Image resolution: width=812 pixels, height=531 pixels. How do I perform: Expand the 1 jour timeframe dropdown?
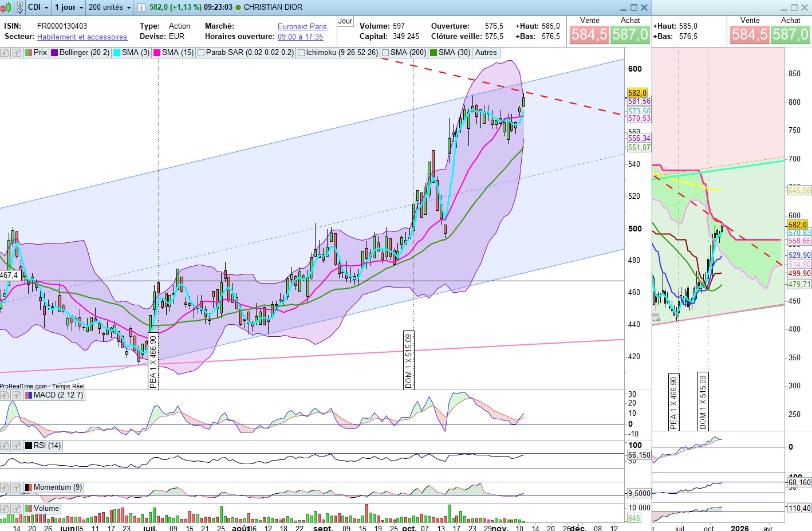click(69, 7)
